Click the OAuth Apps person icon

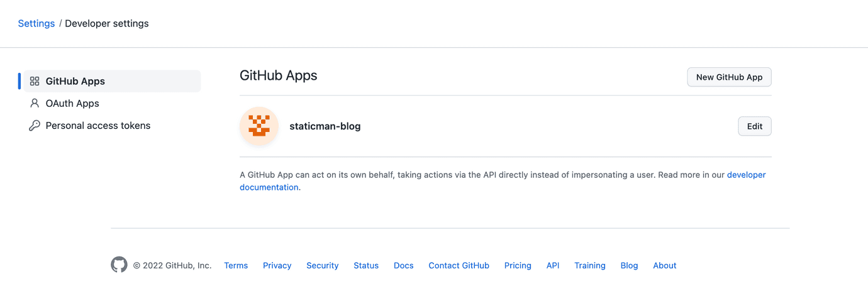coord(35,103)
